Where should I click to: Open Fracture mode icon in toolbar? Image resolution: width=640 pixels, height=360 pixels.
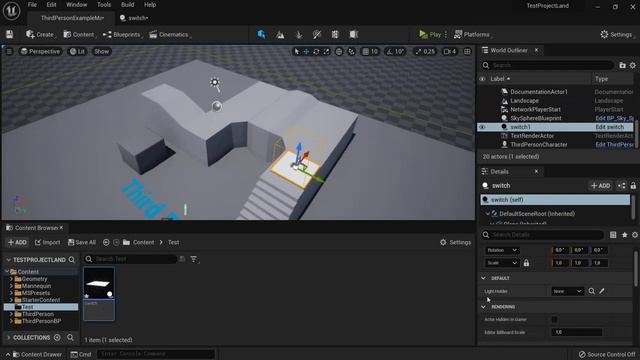[335, 35]
